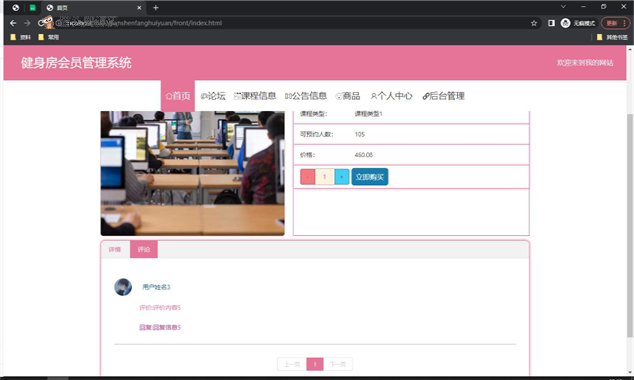Image resolution: width=634 pixels, height=380 pixels.
Task: Click the incognito profile icon
Action: click(x=565, y=23)
